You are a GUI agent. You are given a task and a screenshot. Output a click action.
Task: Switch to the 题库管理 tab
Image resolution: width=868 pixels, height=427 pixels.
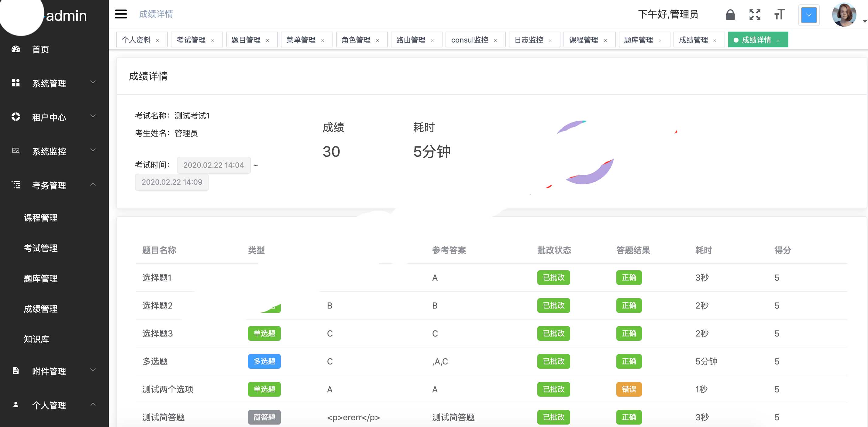point(638,40)
